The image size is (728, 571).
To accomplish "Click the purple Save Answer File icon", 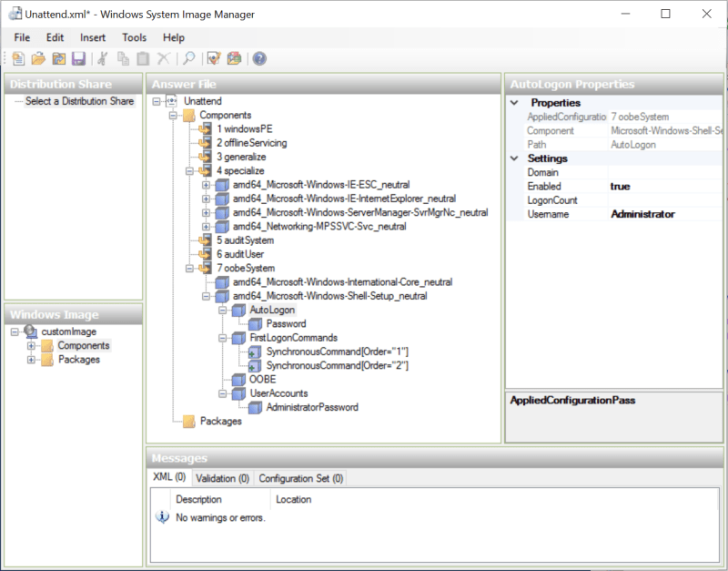I will [78, 59].
